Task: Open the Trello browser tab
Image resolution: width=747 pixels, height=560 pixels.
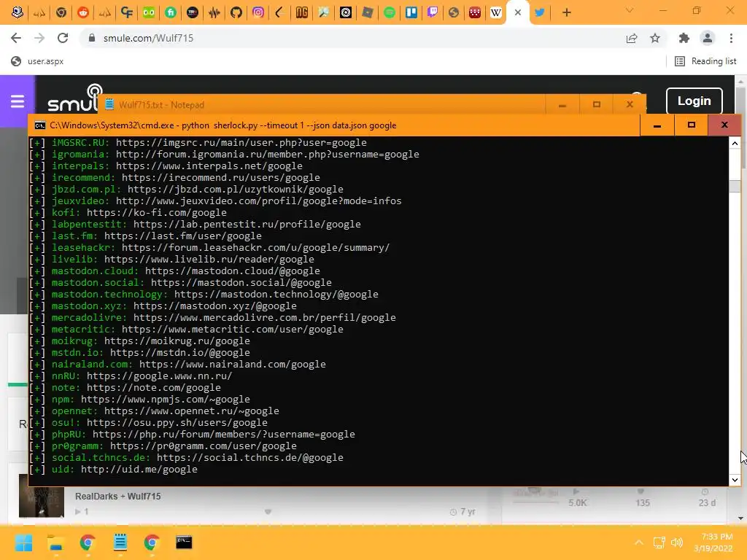Action: (x=411, y=12)
